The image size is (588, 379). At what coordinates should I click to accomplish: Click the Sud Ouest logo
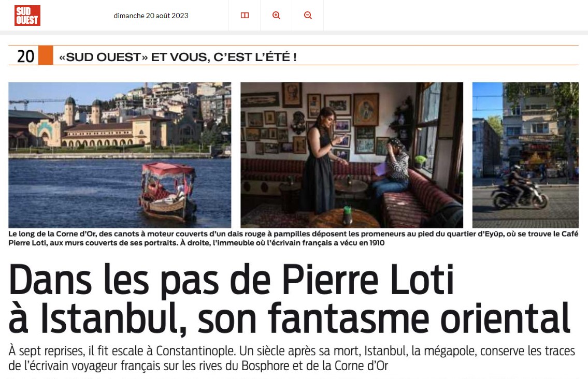click(27, 16)
